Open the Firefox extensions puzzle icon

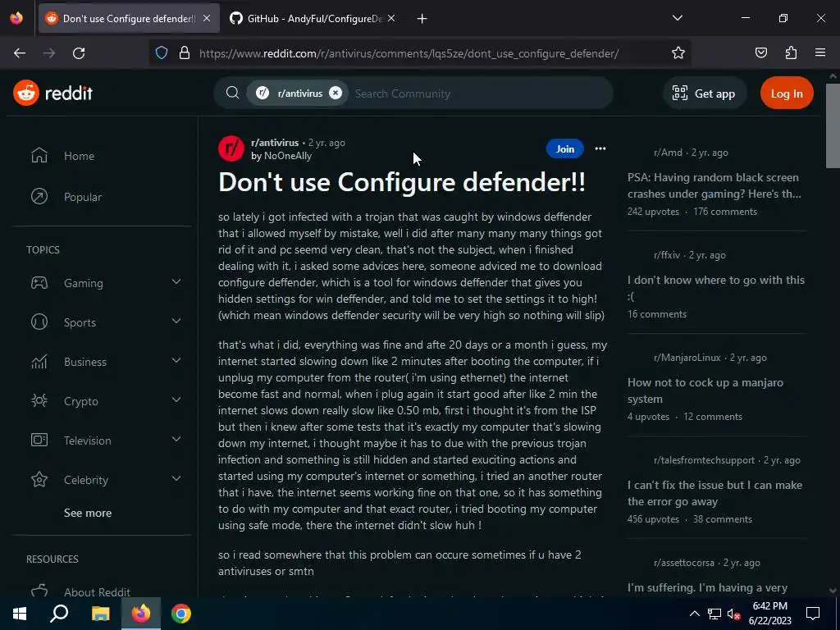791,53
